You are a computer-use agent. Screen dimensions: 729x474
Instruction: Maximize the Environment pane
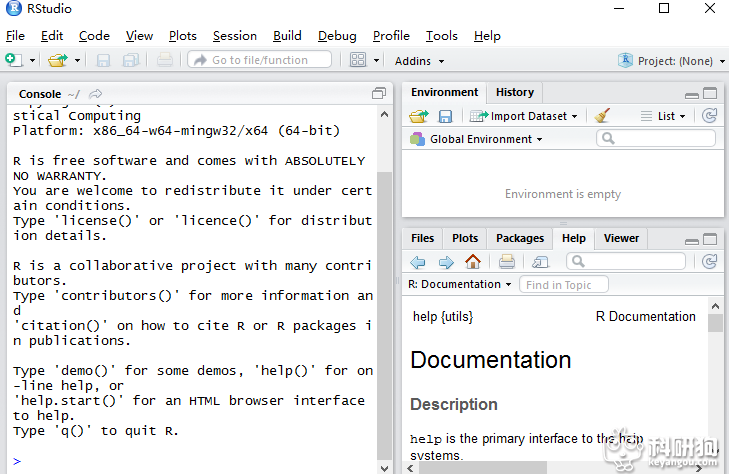710,93
